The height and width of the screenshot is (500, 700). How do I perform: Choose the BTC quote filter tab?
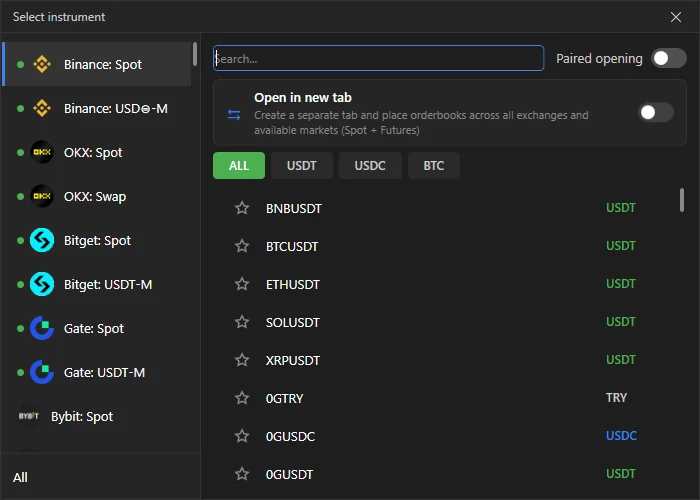[433, 166]
